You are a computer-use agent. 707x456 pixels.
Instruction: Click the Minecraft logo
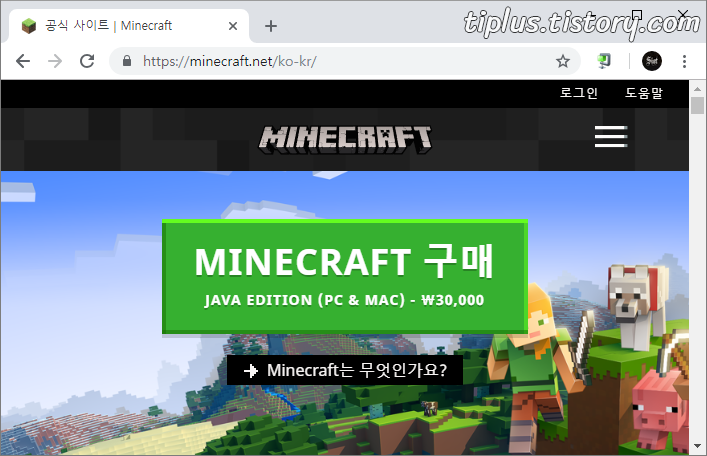pos(345,139)
